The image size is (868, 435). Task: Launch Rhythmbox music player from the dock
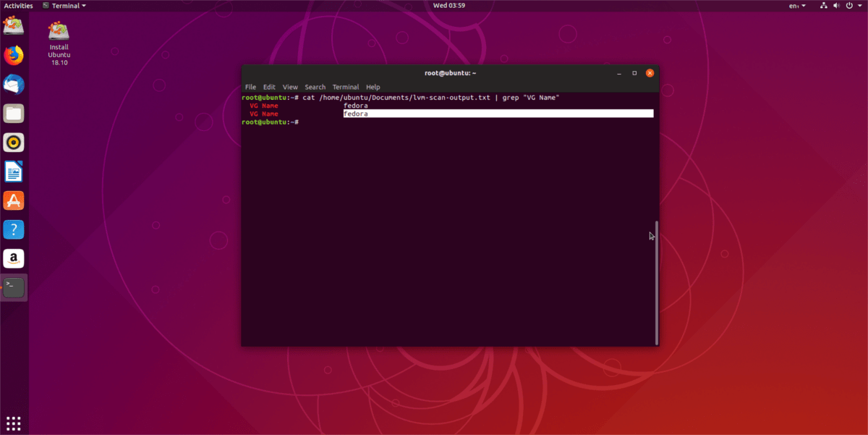point(14,143)
